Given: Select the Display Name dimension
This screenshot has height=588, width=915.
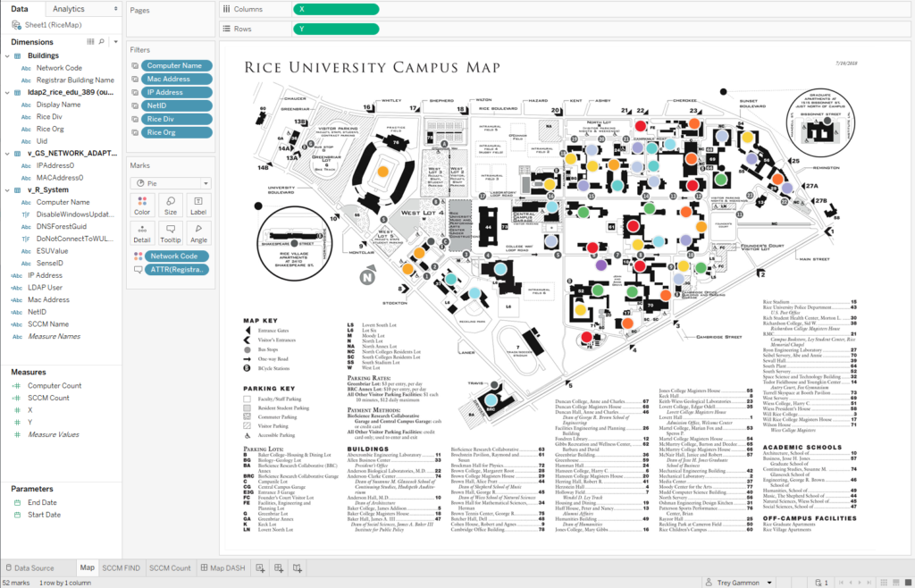Looking at the screenshot, I should coord(58,105).
